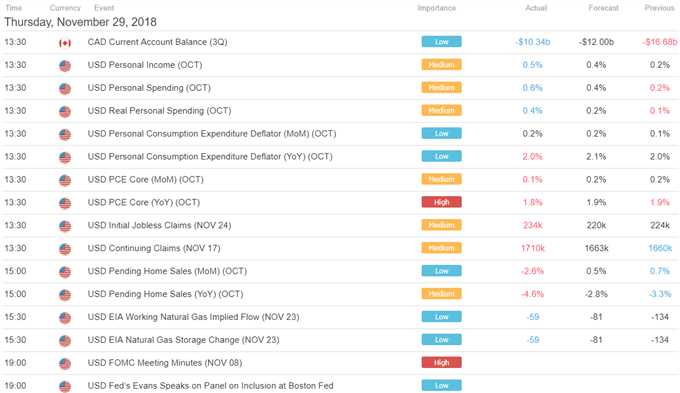This screenshot has height=393, width=680.
Task: Click the actual value -$10.34b
Action: pos(533,42)
